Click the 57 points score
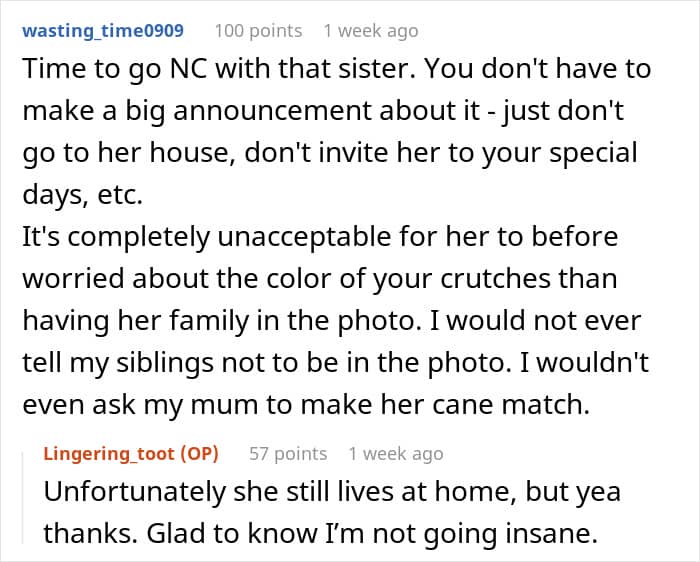The width and height of the screenshot is (700, 562). click(x=288, y=454)
